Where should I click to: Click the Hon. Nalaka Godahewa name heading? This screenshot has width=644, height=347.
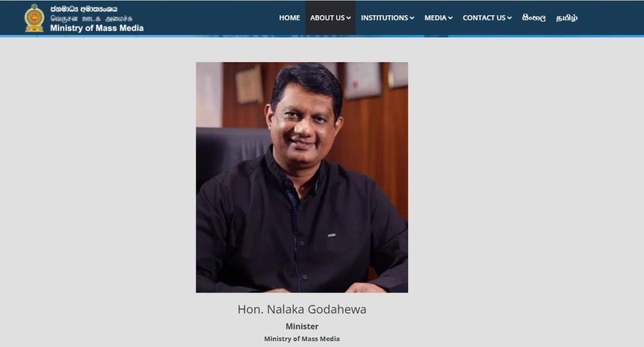302,309
